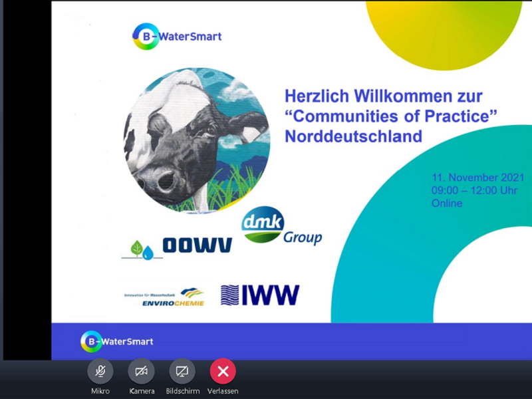Leave the meeting with red Verlassen button
The image size is (532, 399).
tap(223, 371)
